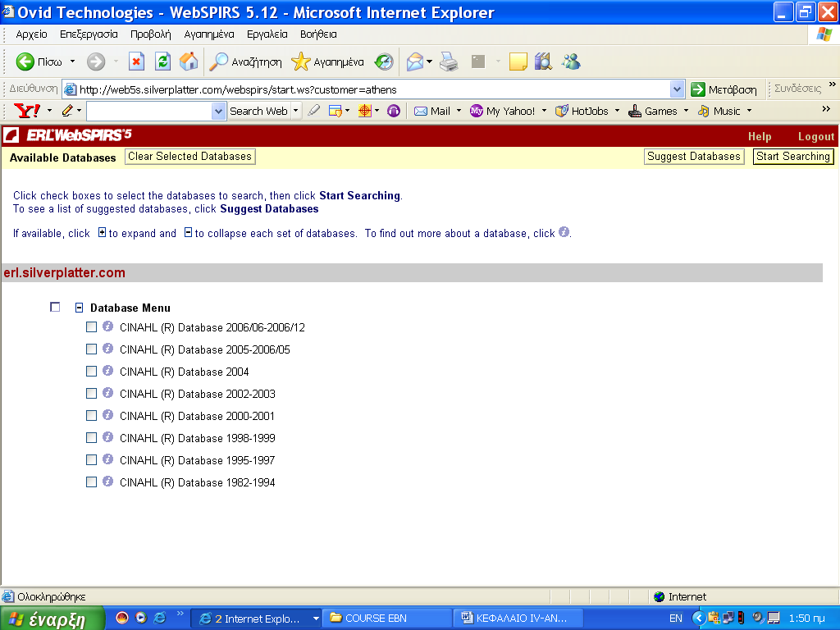840x630 pixels.
Task: Click Clear Selected Databases button
Action: (x=189, y=157)
